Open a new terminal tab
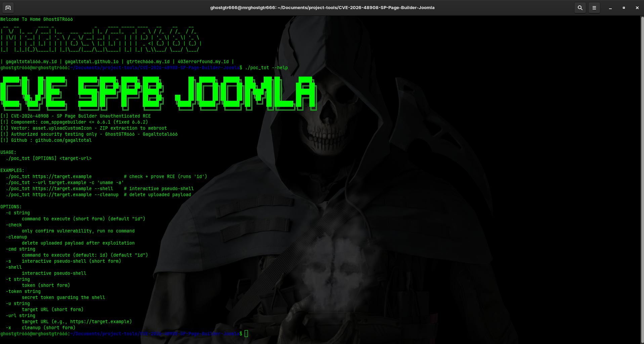This screenshot has height=344, width=644. [8, 7]
